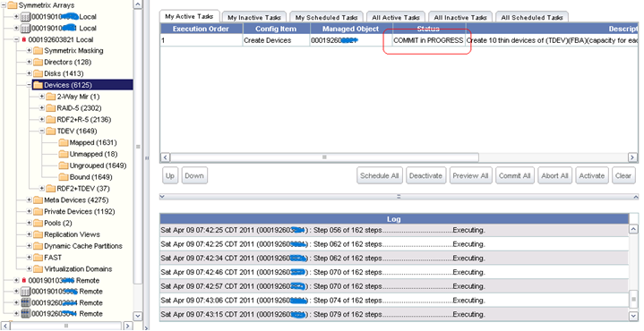Click the Clear button
644x331 pixels.
(623, 175)
